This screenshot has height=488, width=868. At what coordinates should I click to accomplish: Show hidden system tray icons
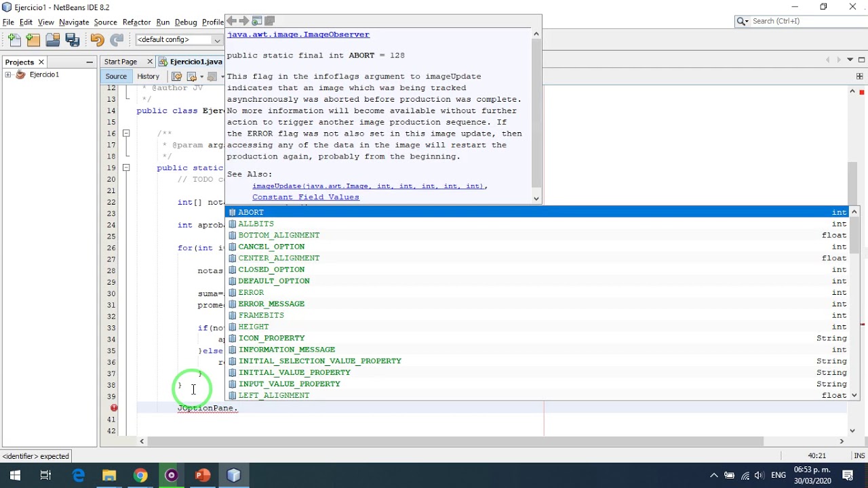coord(713,476)
